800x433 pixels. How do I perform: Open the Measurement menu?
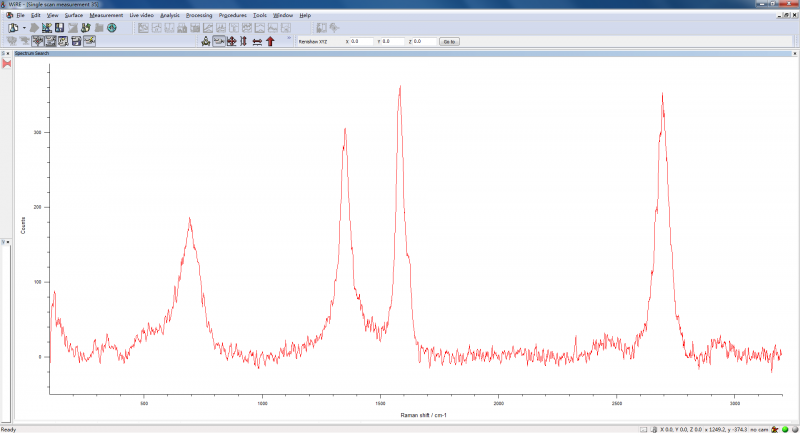(106, 16)
